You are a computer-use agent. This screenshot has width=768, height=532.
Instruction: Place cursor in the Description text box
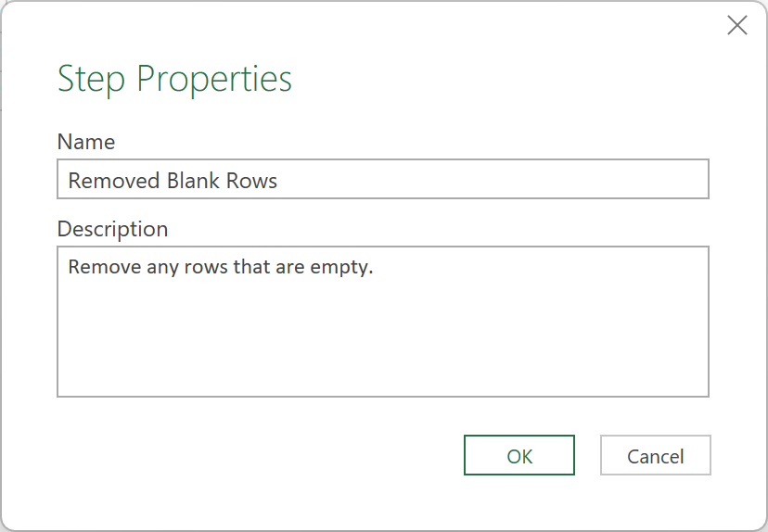click(383, 322)
